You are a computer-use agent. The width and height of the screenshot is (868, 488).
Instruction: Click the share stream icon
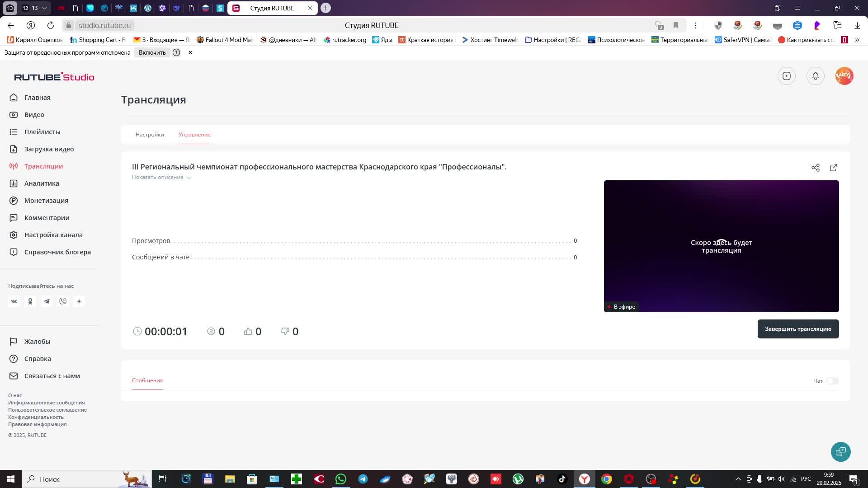point(815,168)
